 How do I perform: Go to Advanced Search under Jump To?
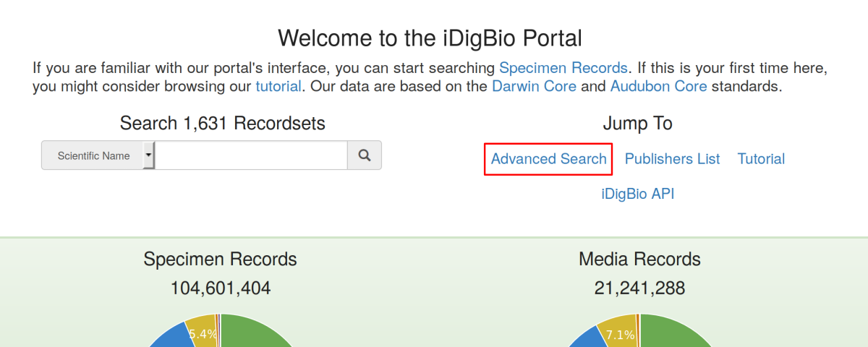click(549, 159)
